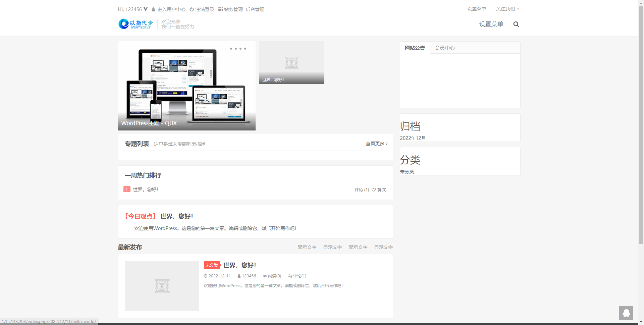
Task: Open the 2022年12月 archive link
Action: click(x=413, y=138)
